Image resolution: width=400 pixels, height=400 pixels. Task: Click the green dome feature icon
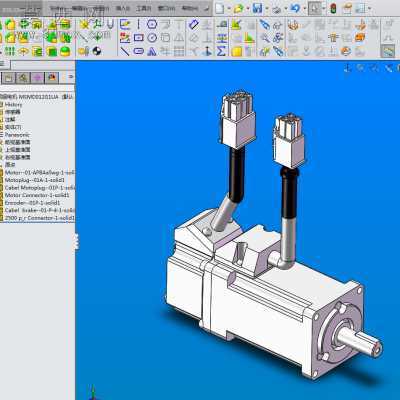pos(65,51)
